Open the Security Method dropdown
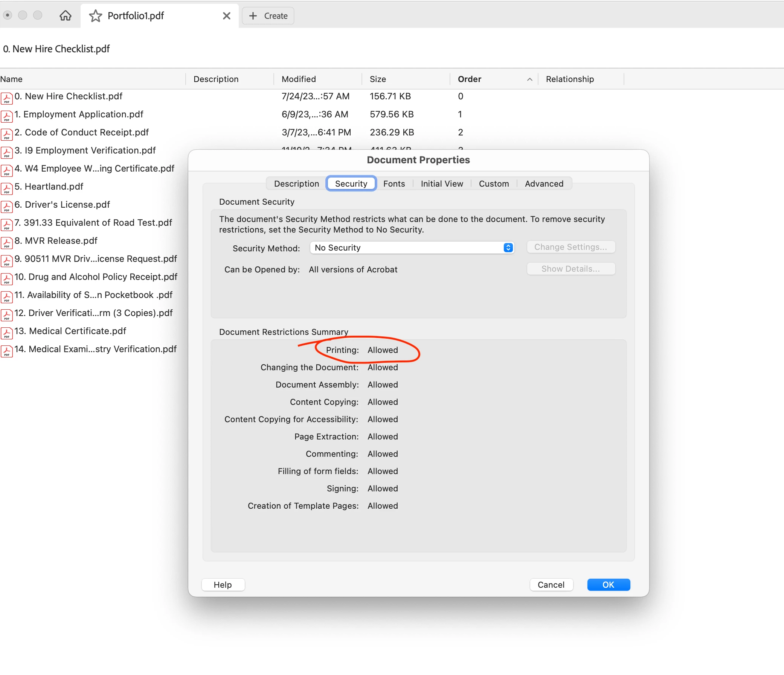This screenshot has height=675, width=784. point(412,248)
